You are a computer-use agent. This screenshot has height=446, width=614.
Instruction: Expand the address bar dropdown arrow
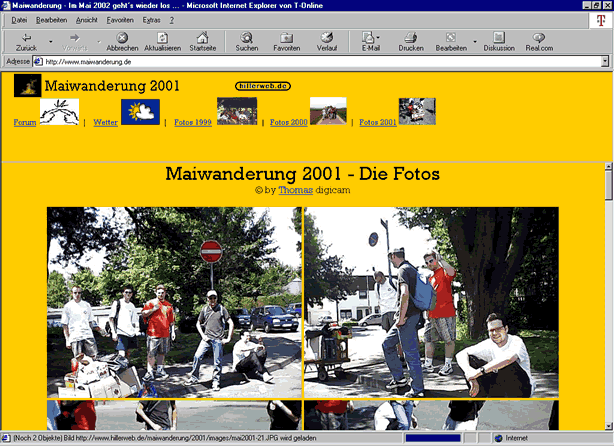[x=606, y=61]
